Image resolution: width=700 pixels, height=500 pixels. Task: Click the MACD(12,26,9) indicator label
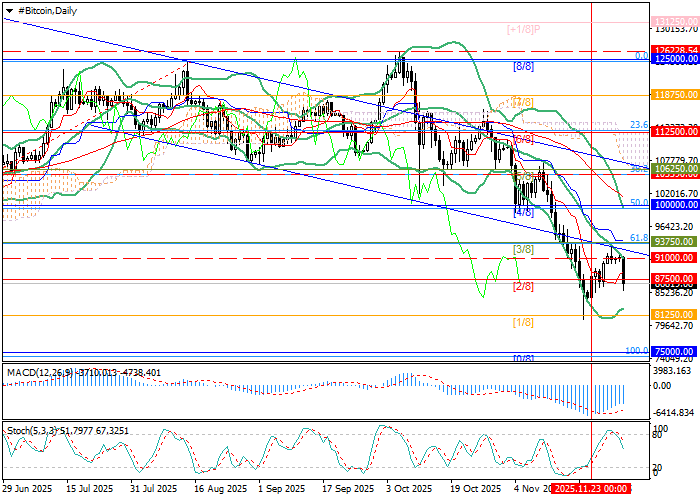(x=38, y=372)
